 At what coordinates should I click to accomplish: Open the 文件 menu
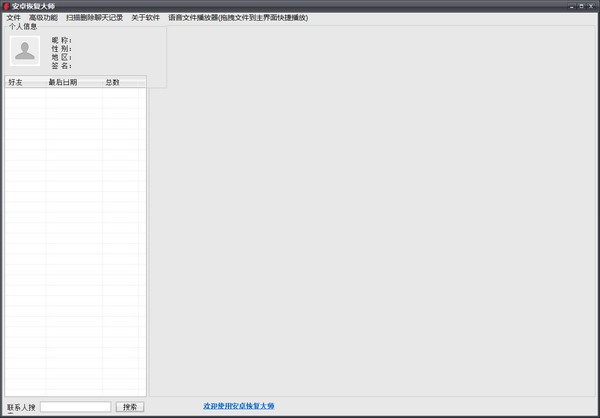13,17
